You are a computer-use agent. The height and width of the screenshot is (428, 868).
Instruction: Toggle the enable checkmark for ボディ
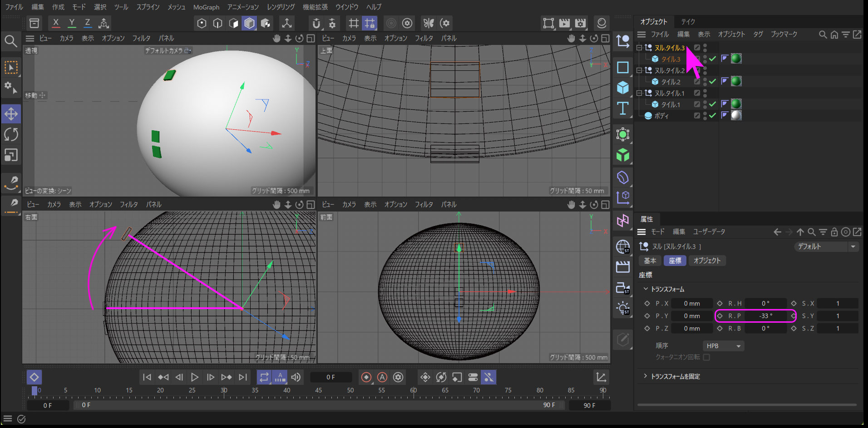(x=713, y=115)
